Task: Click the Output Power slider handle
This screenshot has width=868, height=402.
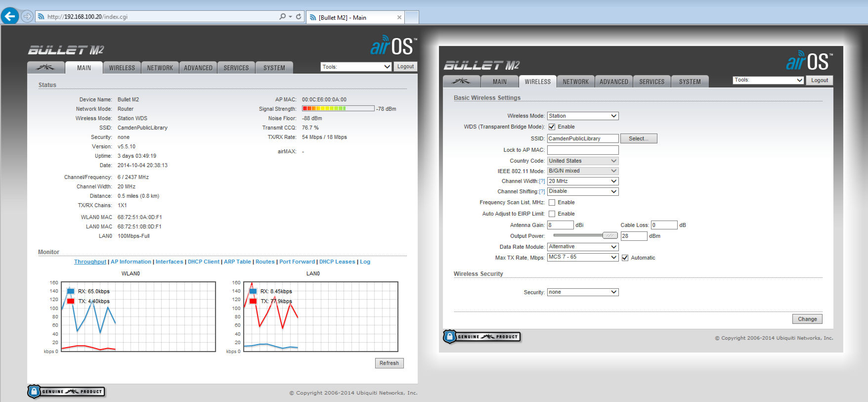Action: coord(610,236)
